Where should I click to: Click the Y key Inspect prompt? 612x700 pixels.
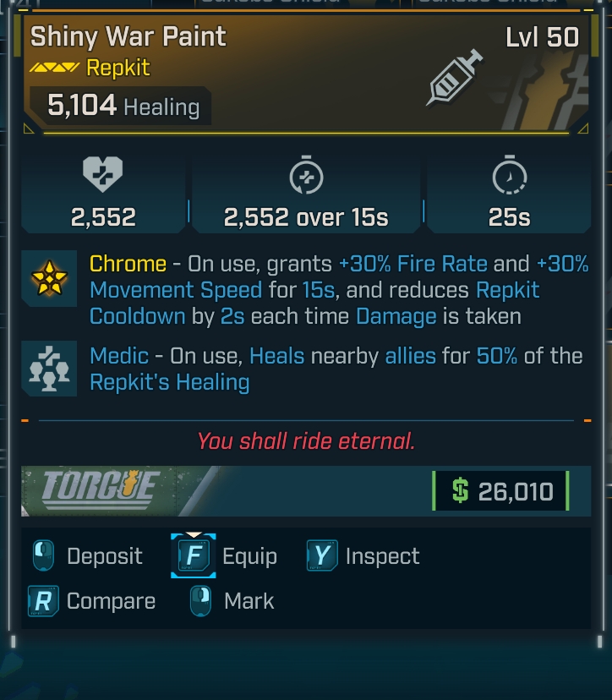(x=322, y=556)
